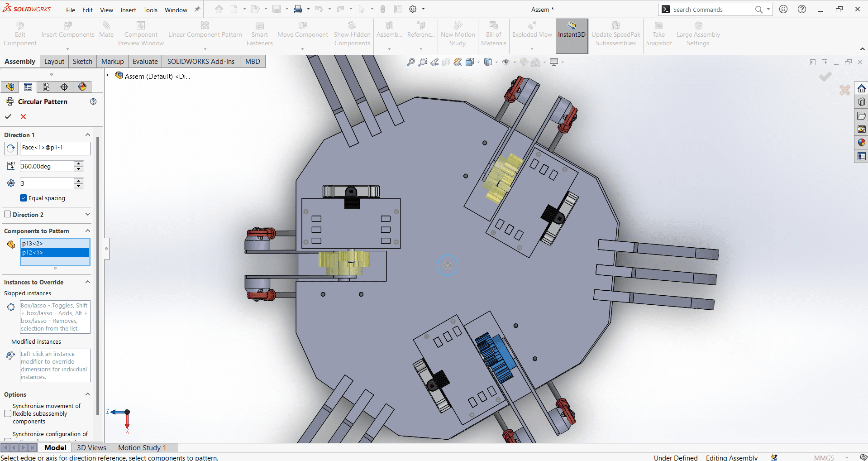Switch to the Motion Study 1 tab
The width and height of the screenshot is (868, 461).
click(x=142, y=447)
